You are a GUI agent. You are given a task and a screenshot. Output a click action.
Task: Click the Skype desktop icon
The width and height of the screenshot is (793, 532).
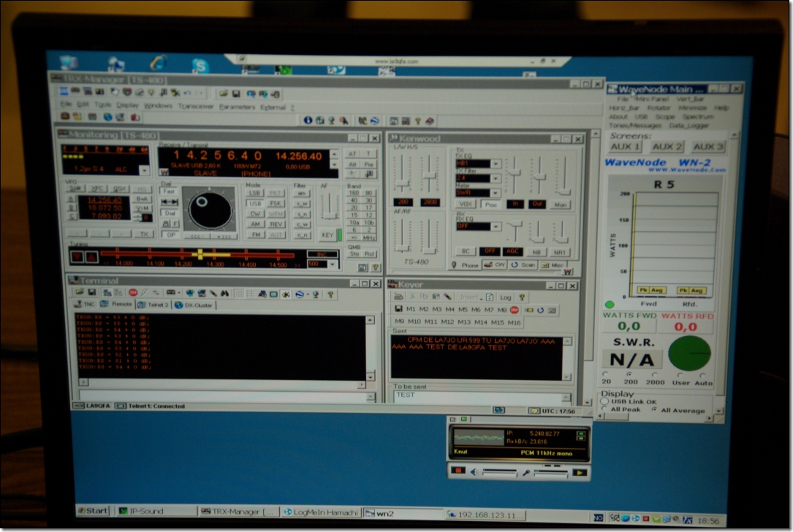point(200,66)
